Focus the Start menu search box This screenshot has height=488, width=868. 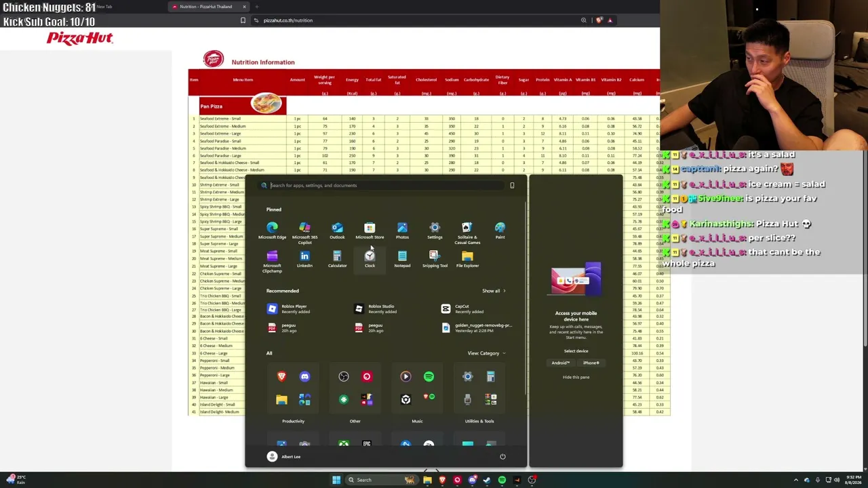click(x=387, y=185)
